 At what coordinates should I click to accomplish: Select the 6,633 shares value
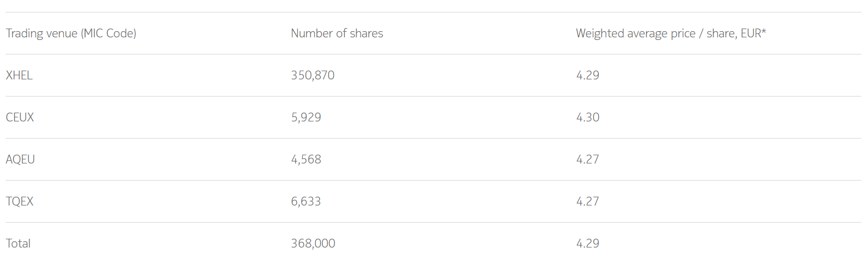(306, 201)
